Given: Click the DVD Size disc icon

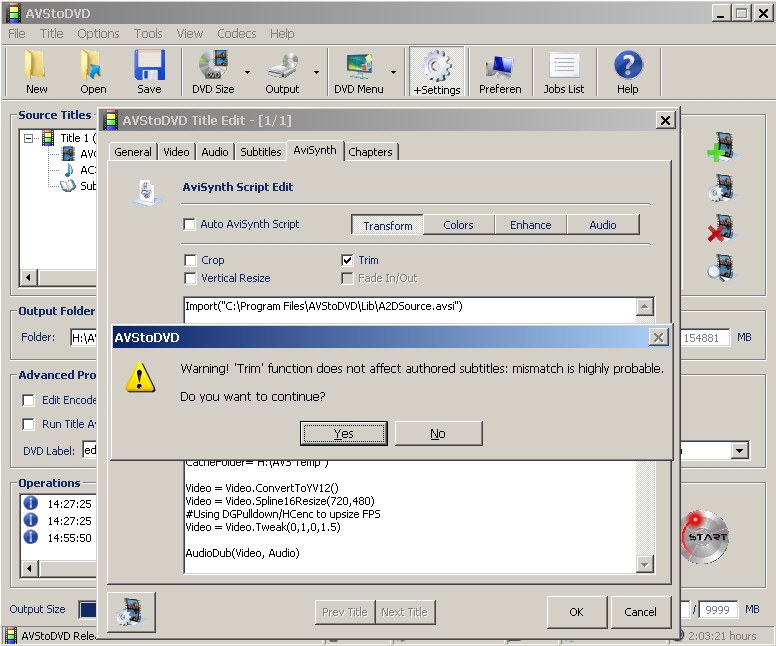Looking at the screenshot, I should pyautogui.click(x=213, y=65).
